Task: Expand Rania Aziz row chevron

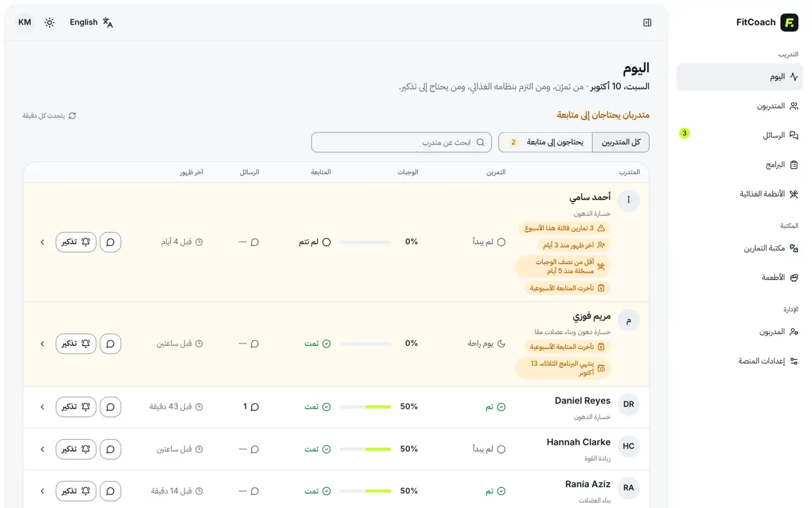Action: pyautogui.click(x=43, y=491)
